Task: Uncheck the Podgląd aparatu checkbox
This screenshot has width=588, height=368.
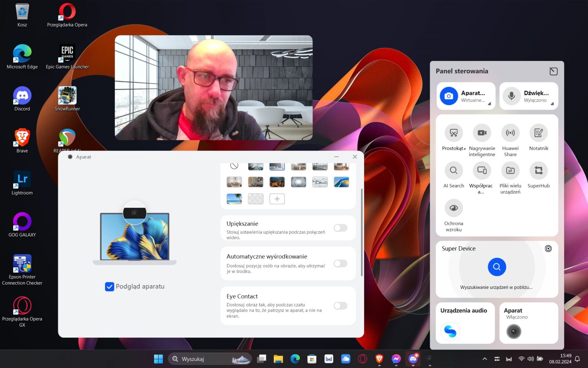Action: pyautogui.click(x=110, y=287)
